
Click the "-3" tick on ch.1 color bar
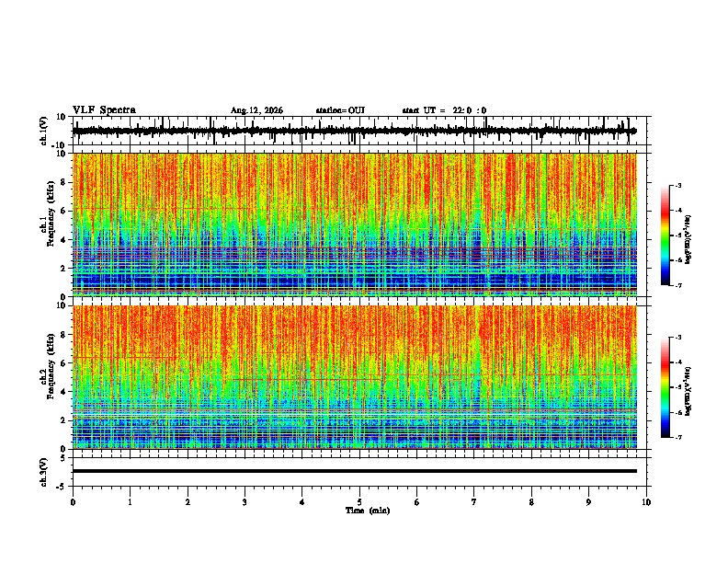677,186
